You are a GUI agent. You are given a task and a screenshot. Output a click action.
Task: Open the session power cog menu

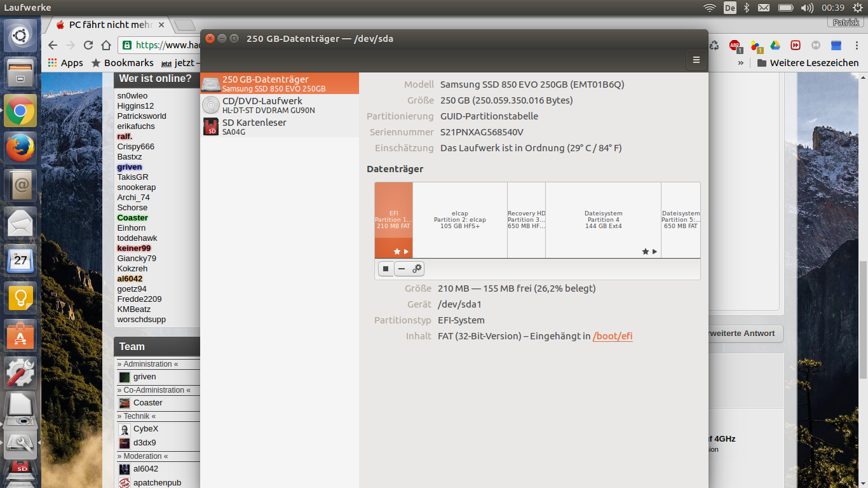pos(857,8)
